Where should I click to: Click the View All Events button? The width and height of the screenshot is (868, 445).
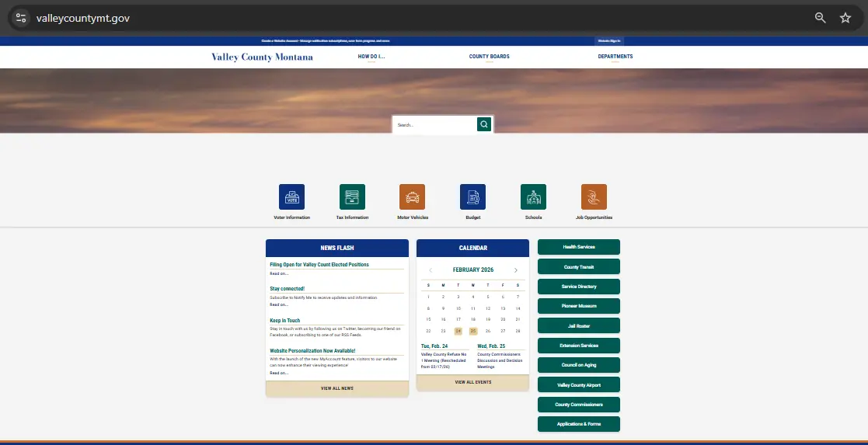(472, 382)
